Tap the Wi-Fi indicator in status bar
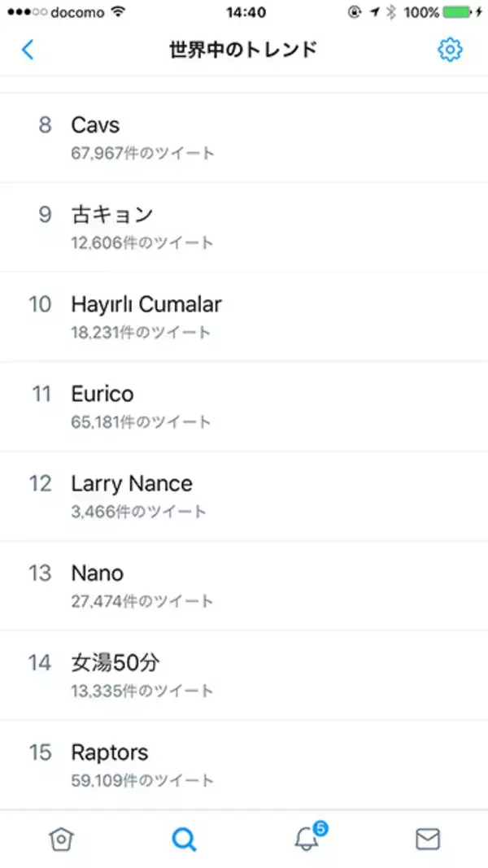Image resolution: width=488 pixels, height=868 pixels. coord(119,12)
